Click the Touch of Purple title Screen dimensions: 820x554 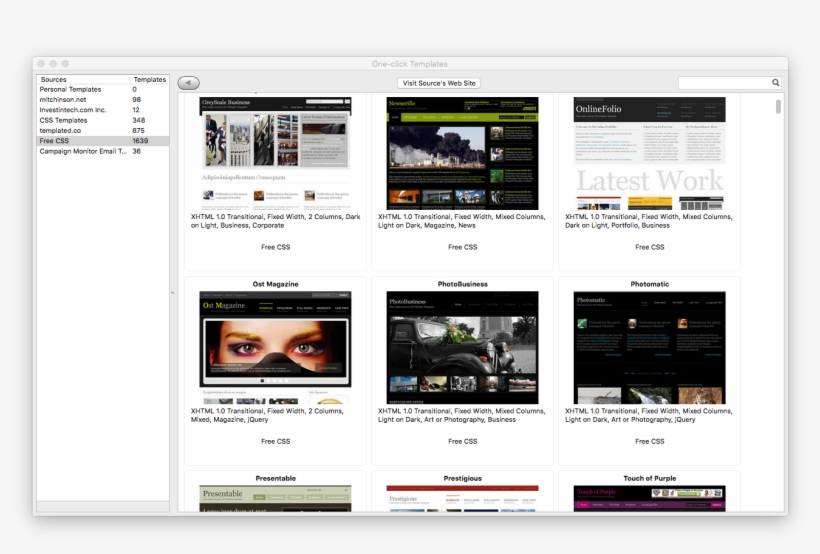[x=650, y=478]
